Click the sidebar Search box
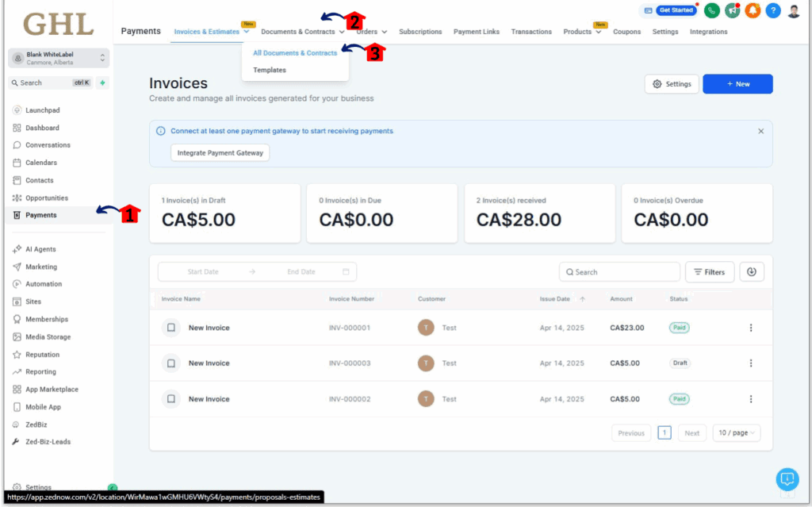 click(x=51, y=83)
